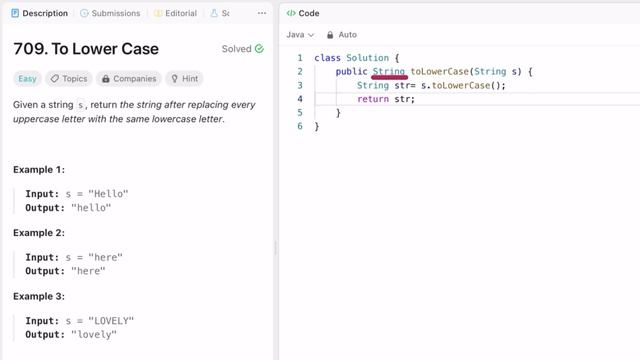
Task: Click the Solved status text
Action: click(x=236, y=49)
